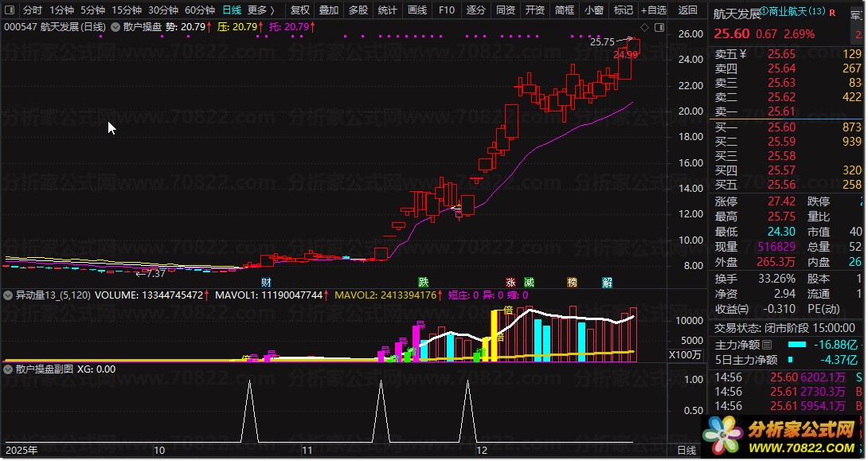Toggle 叠加 overlay mode
The width and height of the screenshot is (868, 461).
[x=328, y=10]
